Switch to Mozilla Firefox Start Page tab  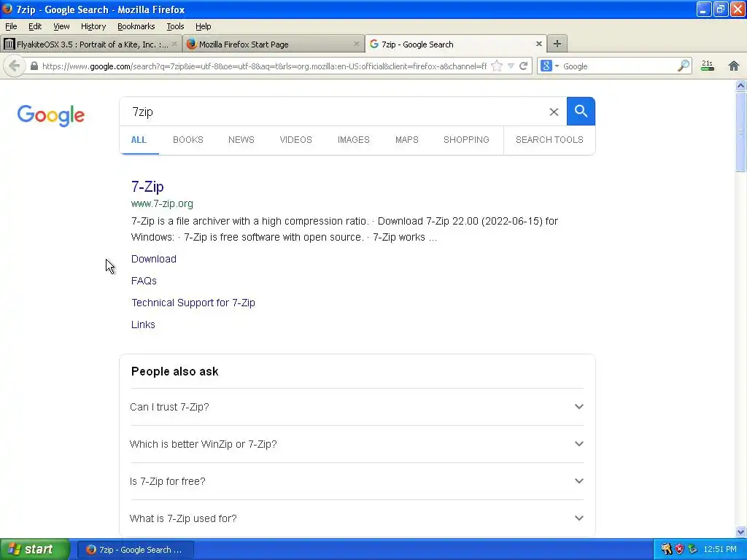pos(274,44)
